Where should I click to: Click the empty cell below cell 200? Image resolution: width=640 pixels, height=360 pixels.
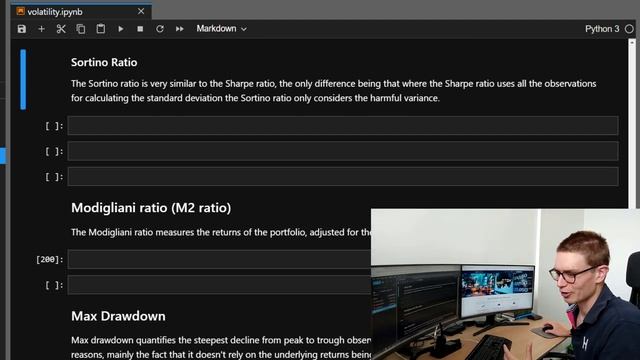click(220, 285)
